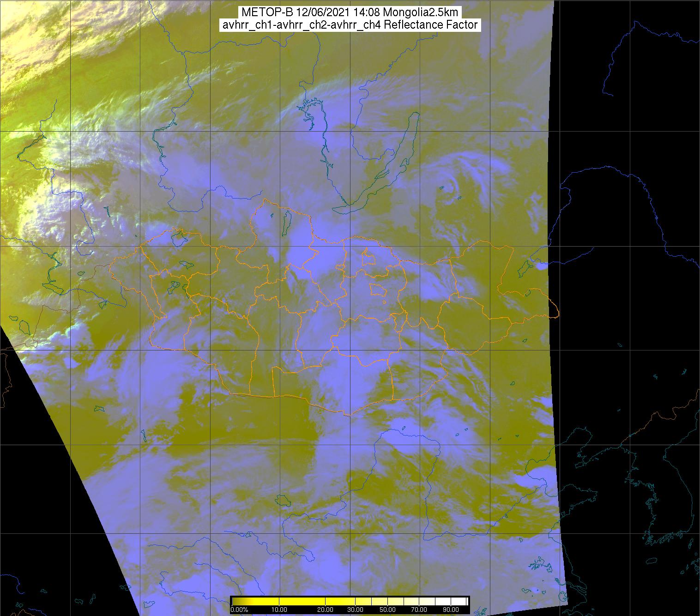Click the title line starting with METOP-B
The width and height of the screenshot is (700, 616).
tap(350, 12)
